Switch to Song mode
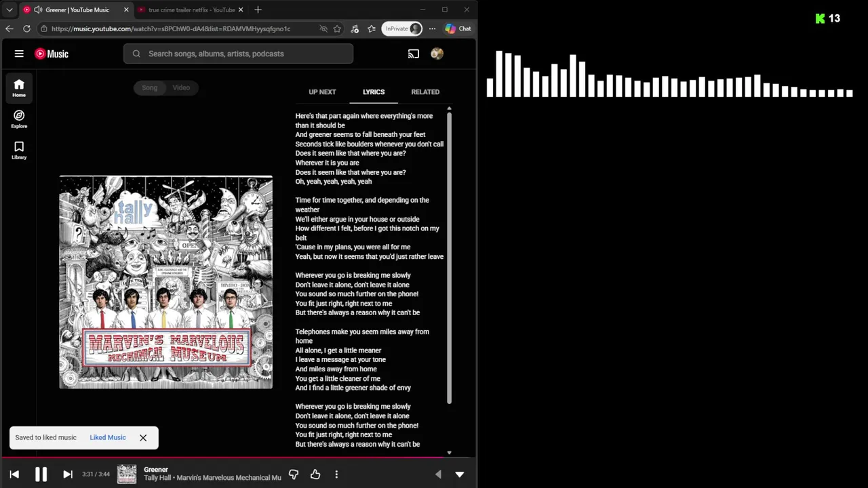The image size is (868, 488). [x=149, y=87]
